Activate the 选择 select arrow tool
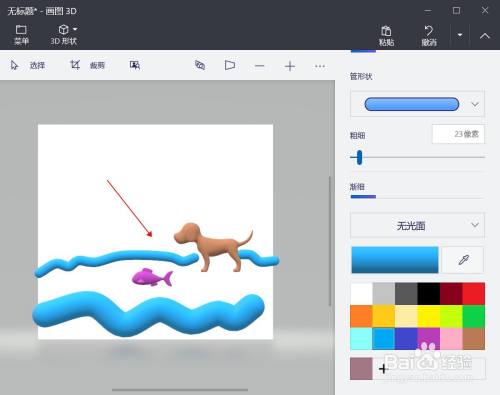500x395 pixels. (x=28, y=65)
